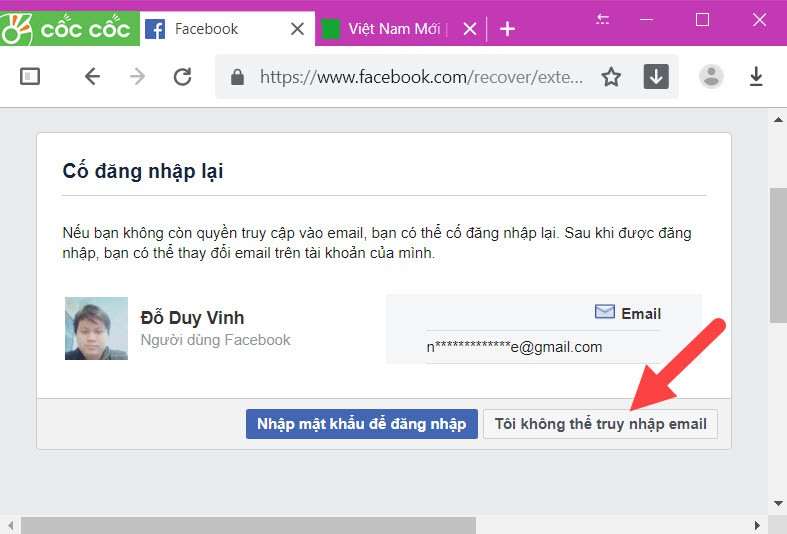Go forward to next page
787x534 pixels.
(137, 77)
